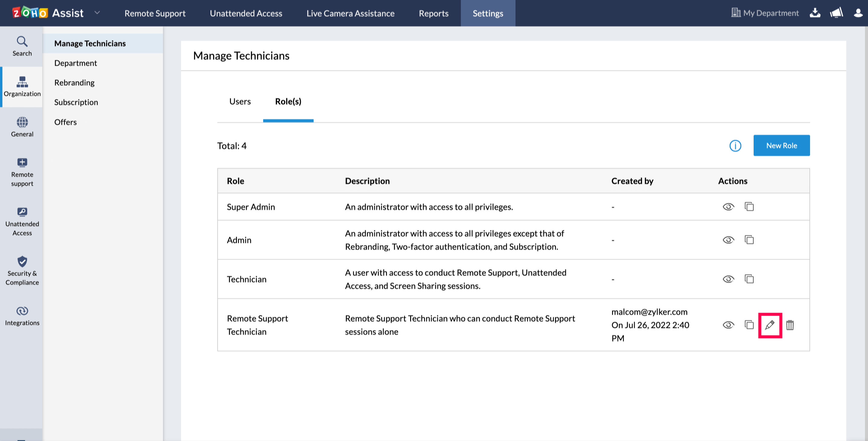
Task: Open the user profile menu
Action: pos(858,13)
